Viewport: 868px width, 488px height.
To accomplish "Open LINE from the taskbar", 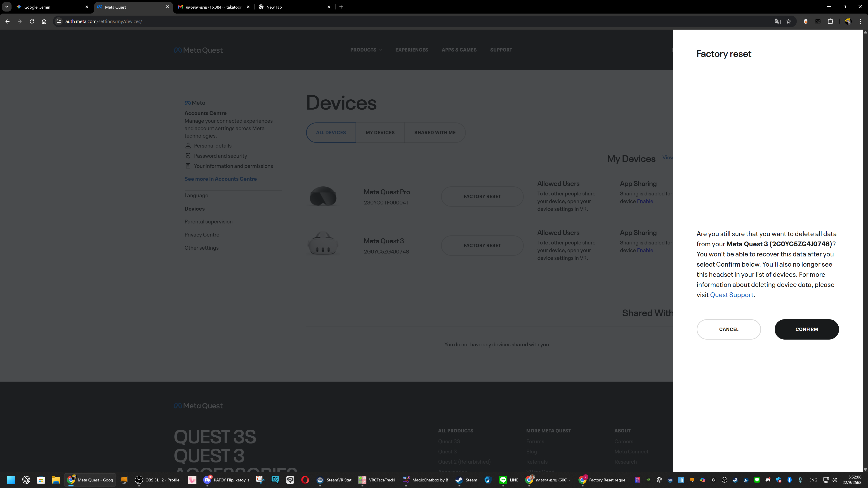I will click(509, 480).
